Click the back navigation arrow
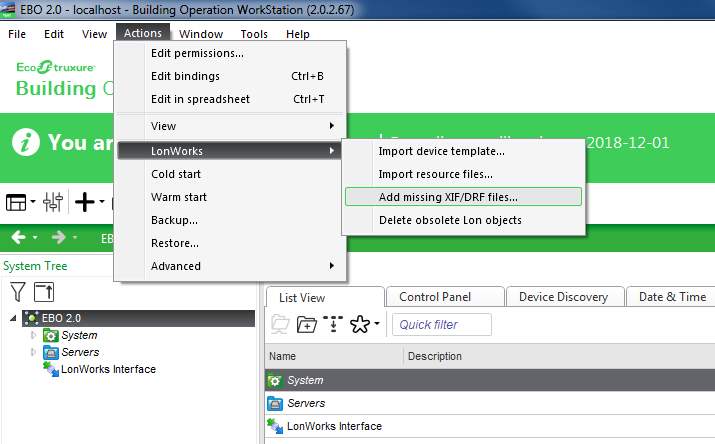Image resolution: width=715 pixels, height=444 pixels. click(x=19, y=237)
